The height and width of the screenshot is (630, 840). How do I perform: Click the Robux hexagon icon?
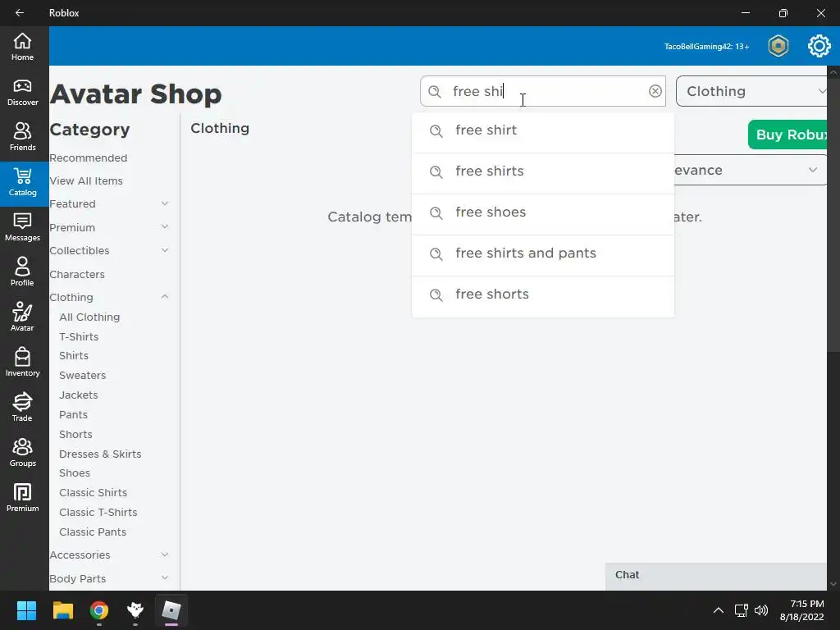tap(778, 46)
